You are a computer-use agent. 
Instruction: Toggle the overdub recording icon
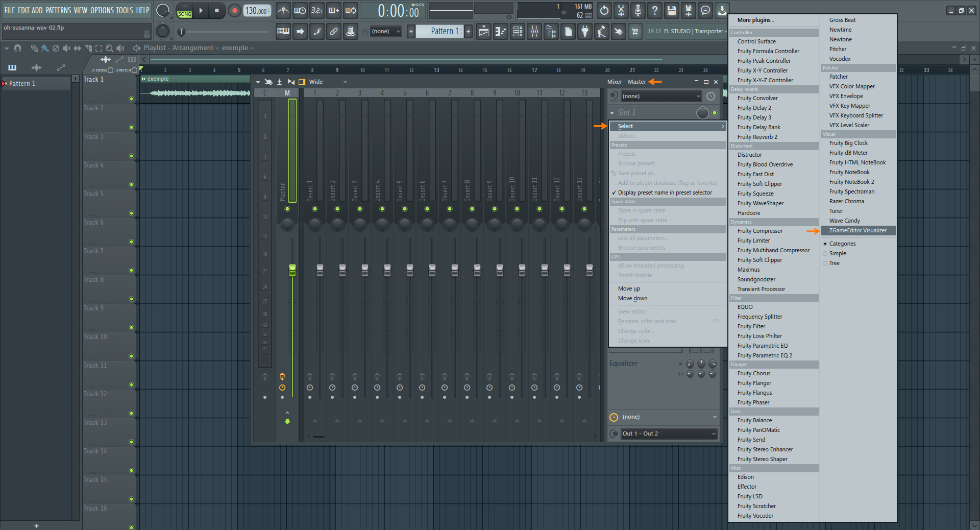click(x=333, y=10)
